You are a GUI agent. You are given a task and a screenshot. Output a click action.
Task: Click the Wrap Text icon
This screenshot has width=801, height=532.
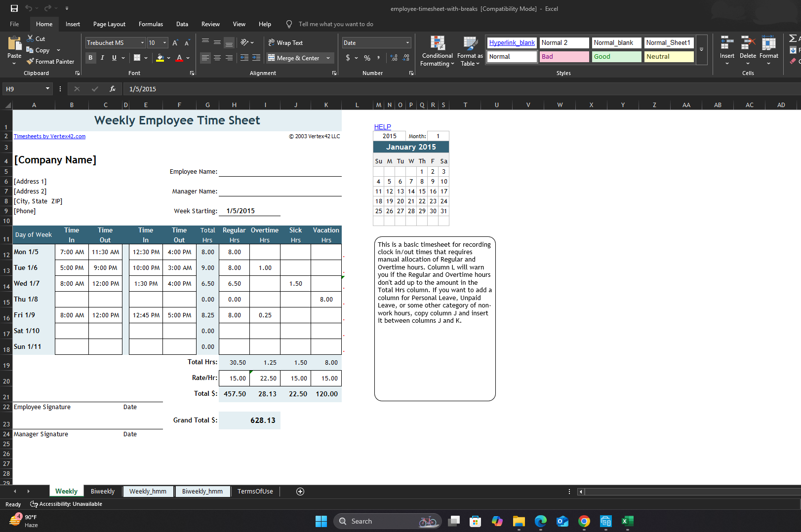[x=285, y=42]
